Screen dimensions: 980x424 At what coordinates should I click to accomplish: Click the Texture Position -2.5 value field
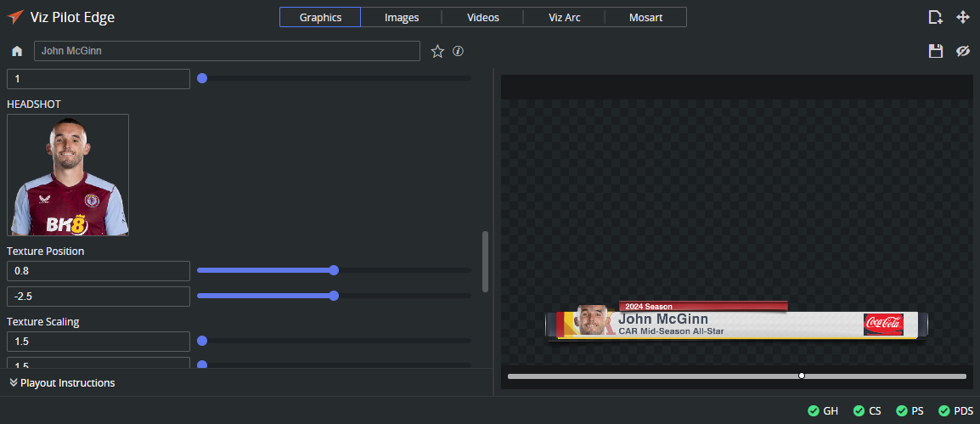(x=99, y=297)
